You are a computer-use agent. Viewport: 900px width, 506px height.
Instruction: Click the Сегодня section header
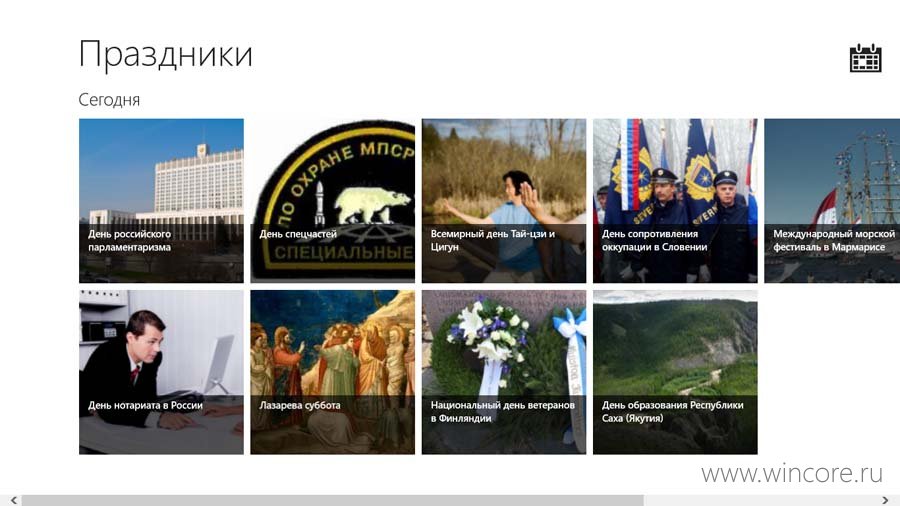109,100
